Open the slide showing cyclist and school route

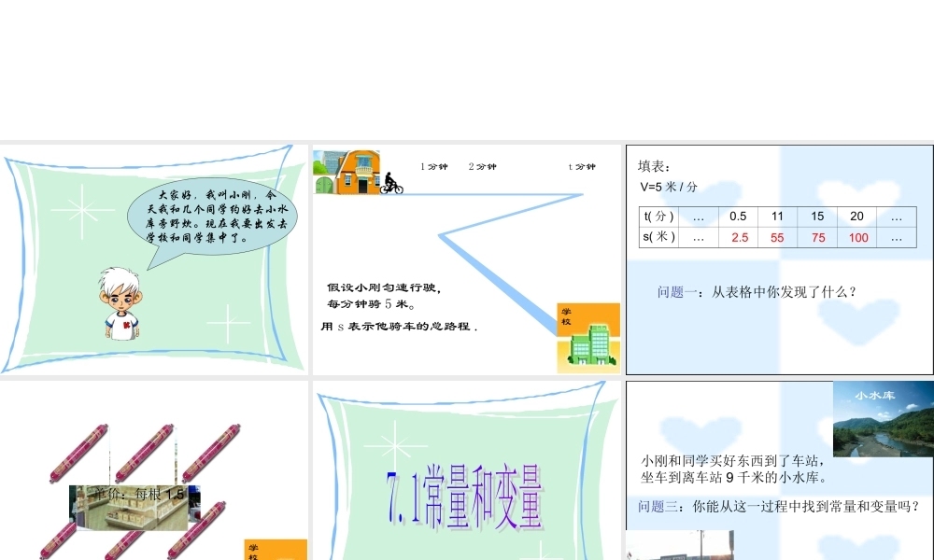[466, 259]
